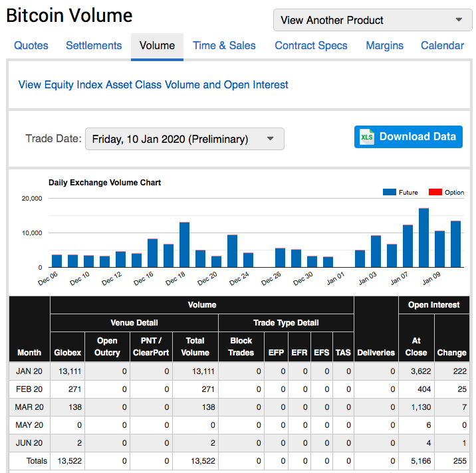Screen dimensions: 476x473
Task: Switch to the Quotes tab
Action: (x=31, y=45)
